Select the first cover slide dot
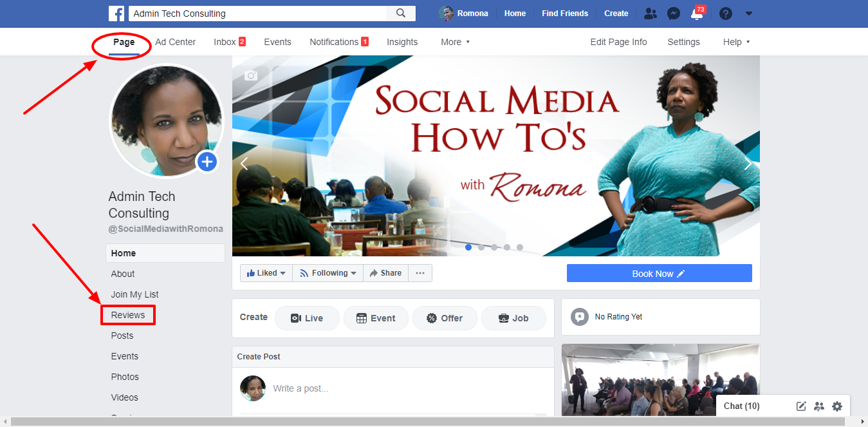 click(x=468, y=247)
